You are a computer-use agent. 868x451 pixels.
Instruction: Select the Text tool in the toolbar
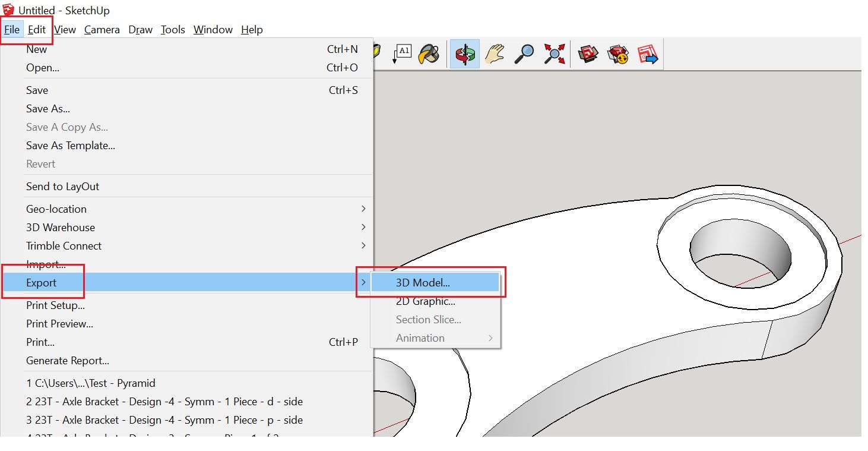[402, 53]
